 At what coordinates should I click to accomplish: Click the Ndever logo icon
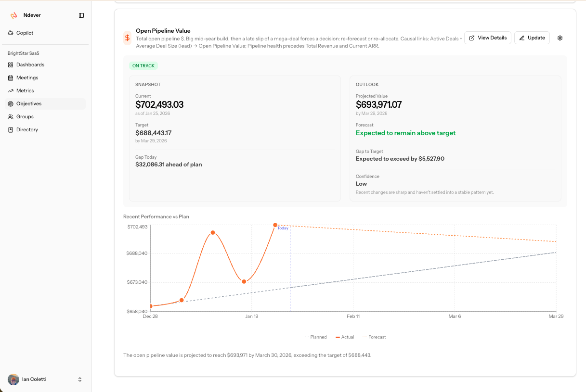[x=14, y=15]
